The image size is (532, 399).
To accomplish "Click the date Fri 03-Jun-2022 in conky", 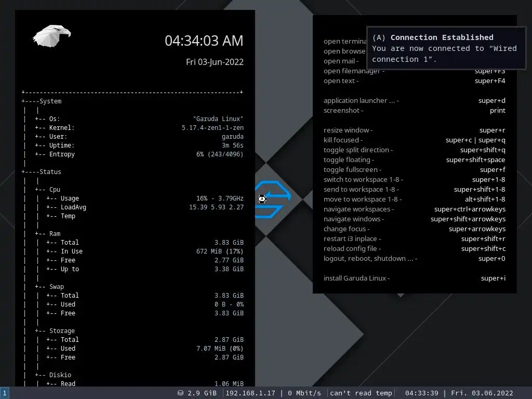I will 215,62.
